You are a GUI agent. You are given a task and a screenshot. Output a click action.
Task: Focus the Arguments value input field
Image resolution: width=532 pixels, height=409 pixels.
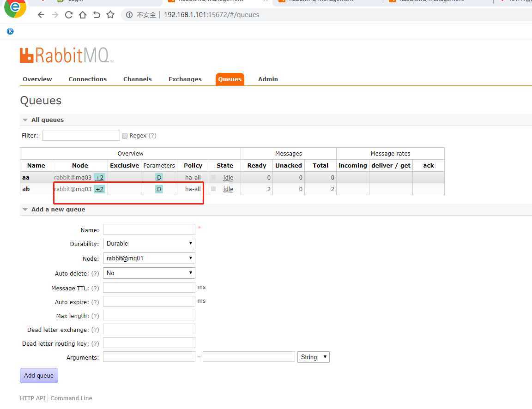tap(249, 357)
